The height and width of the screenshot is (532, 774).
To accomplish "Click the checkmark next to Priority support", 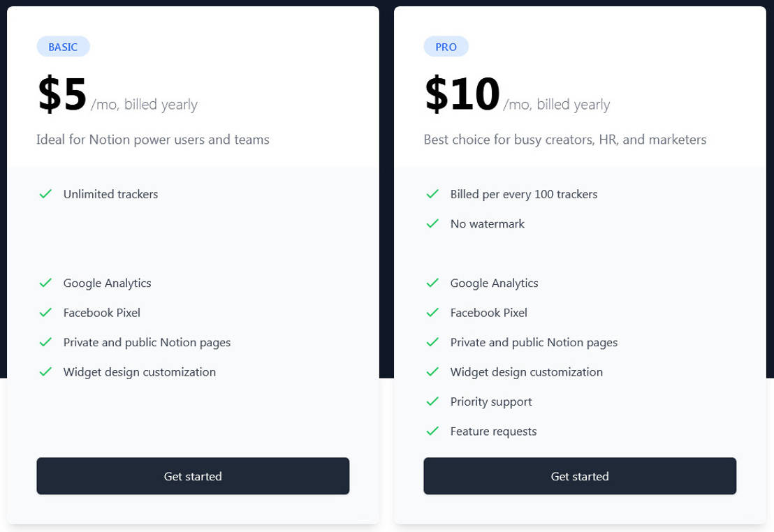I will [x=432, y=401].
